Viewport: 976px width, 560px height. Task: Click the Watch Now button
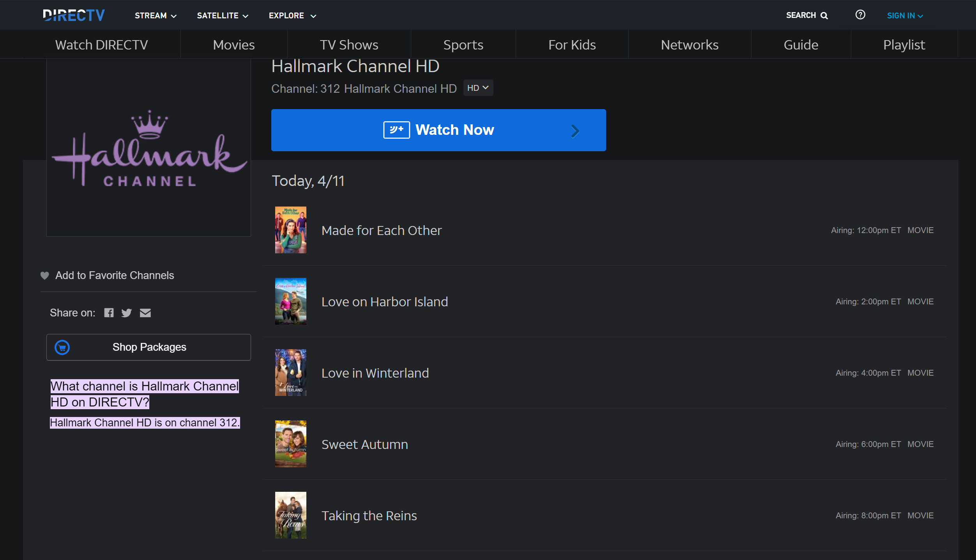point(438,130)
